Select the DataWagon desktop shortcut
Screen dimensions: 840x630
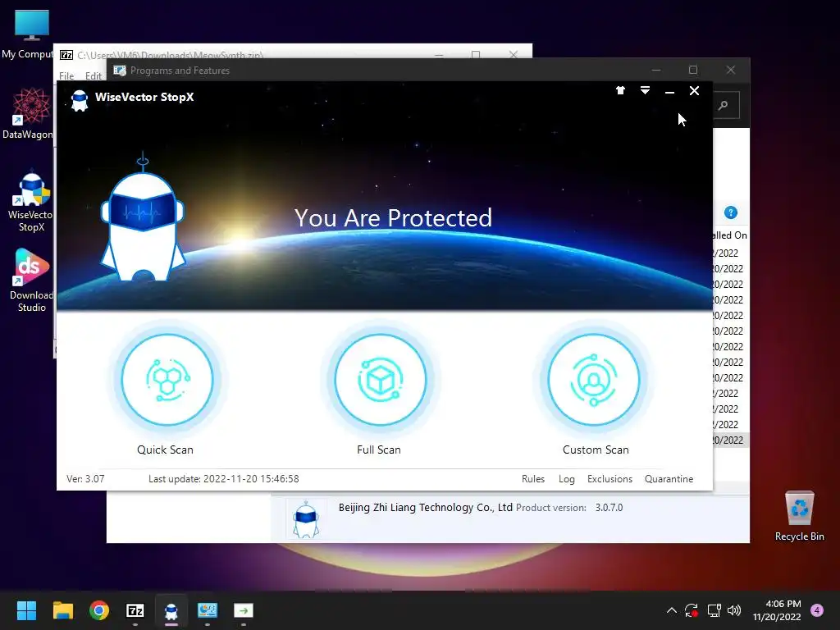(29, 114)
